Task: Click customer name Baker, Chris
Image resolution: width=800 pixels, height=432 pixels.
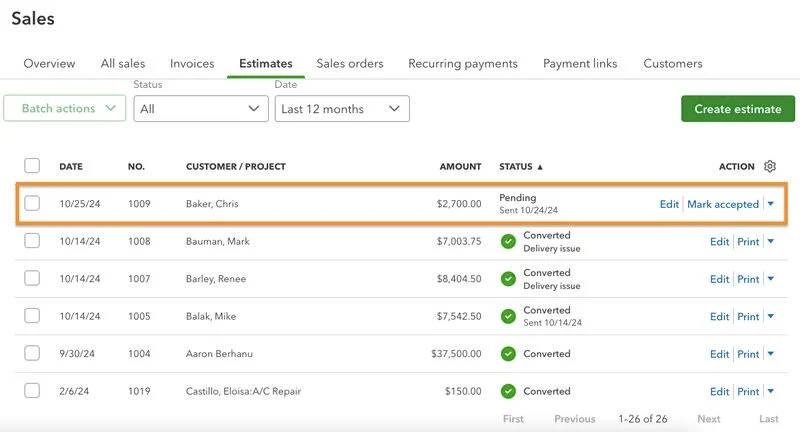Action: click(212, 204)
